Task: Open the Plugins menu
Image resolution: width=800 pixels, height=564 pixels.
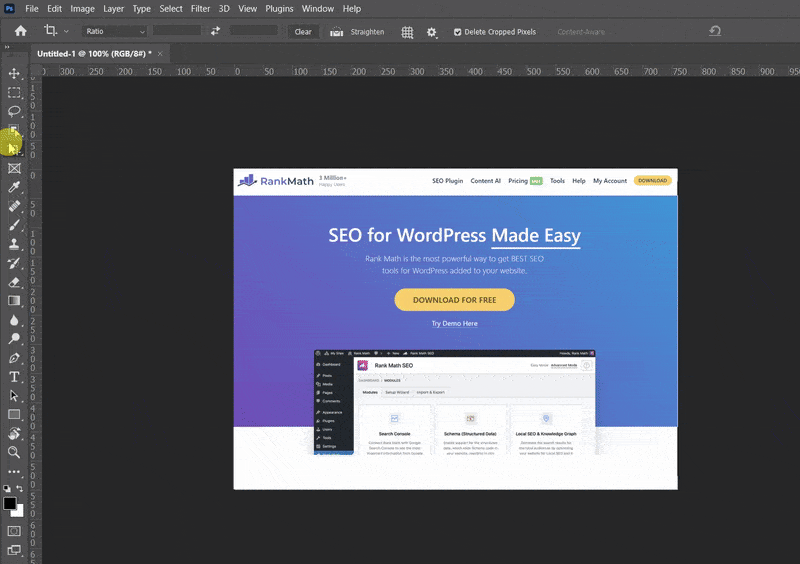Action: pos(279,9)
